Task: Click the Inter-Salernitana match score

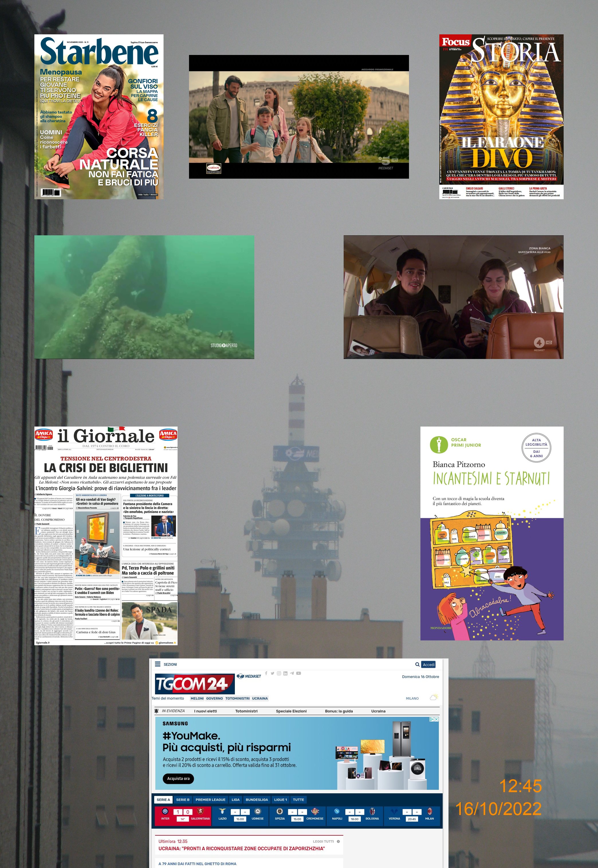Action: (x=183, y=812)
